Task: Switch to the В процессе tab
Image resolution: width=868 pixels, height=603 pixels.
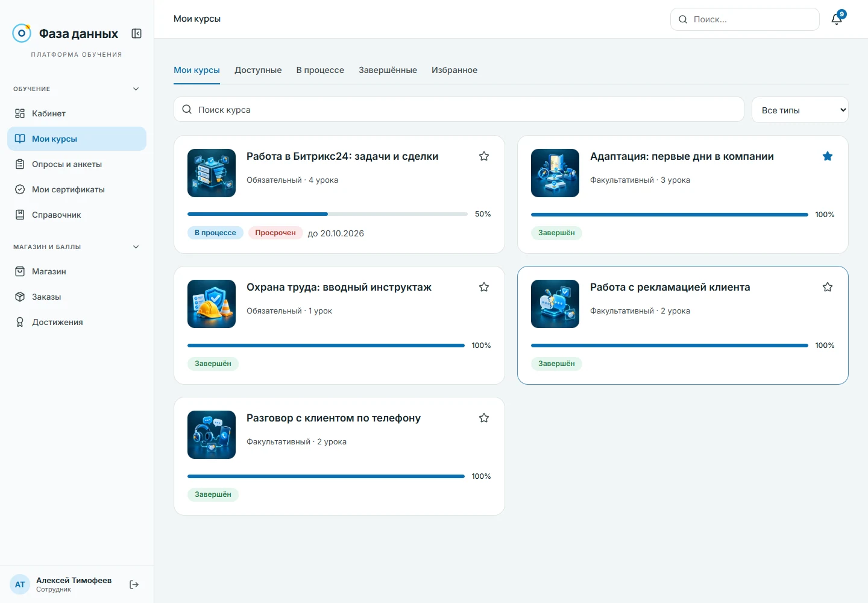Action: tap(320, 70)
